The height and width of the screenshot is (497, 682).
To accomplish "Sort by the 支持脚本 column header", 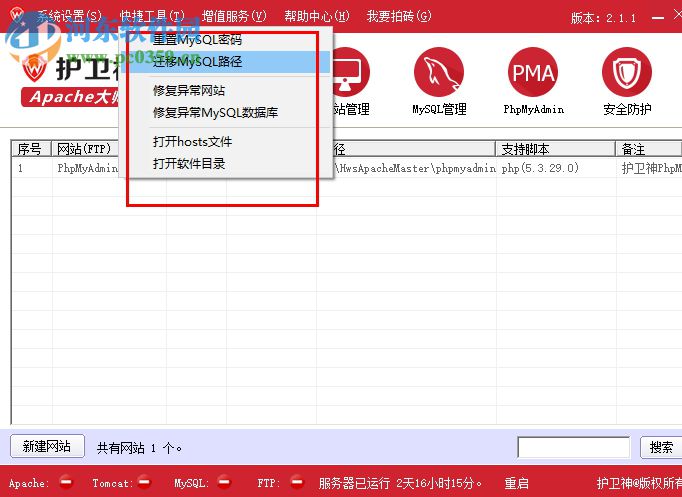I will coord(555,149).
